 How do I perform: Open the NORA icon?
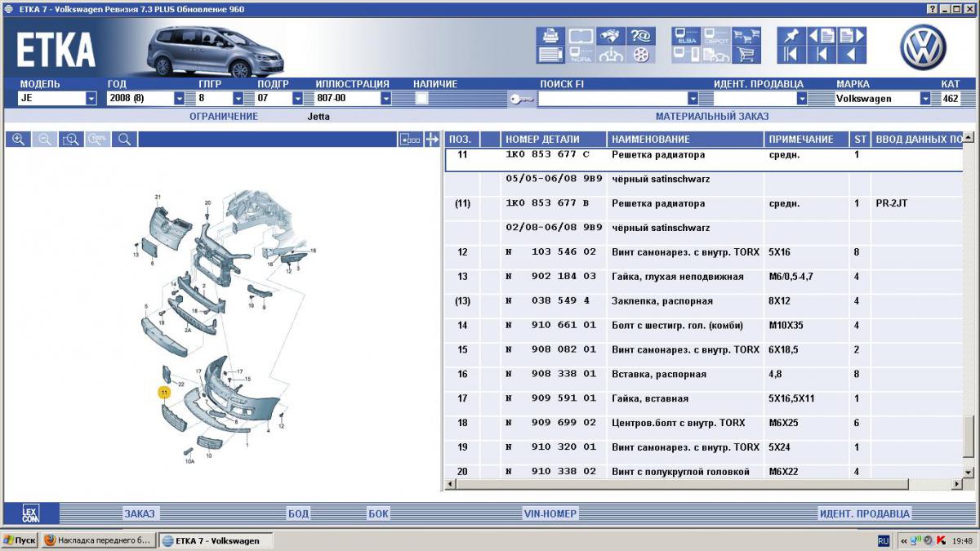(x=581, y=55)
